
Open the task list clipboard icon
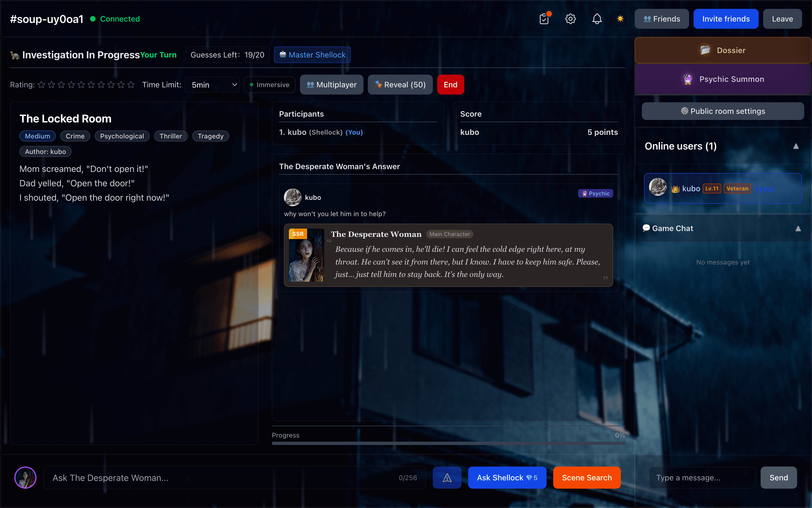tap(544, 19)
